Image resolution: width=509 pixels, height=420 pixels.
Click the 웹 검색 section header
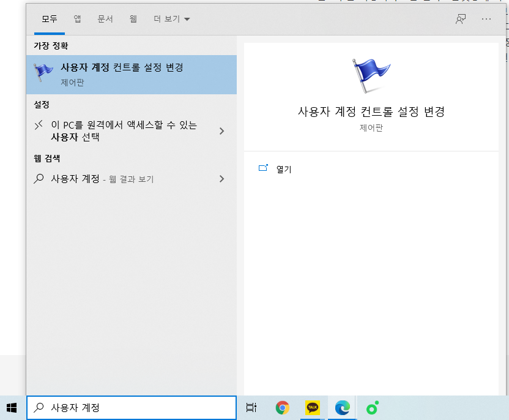click(x=47, y=159)
